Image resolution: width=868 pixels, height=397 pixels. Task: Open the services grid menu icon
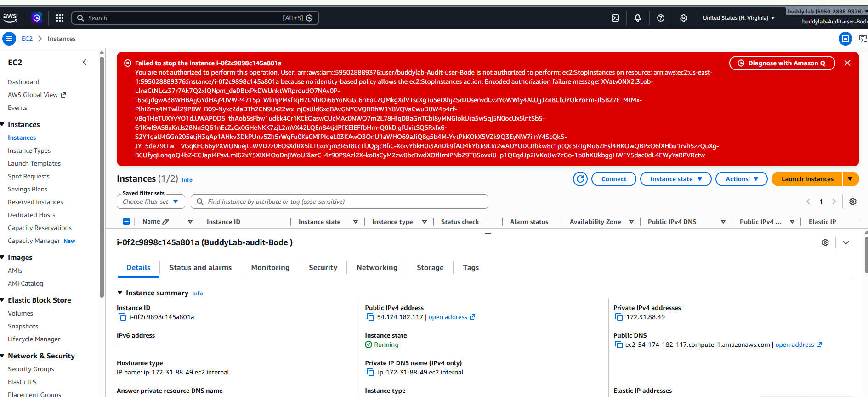coord(60,18)
